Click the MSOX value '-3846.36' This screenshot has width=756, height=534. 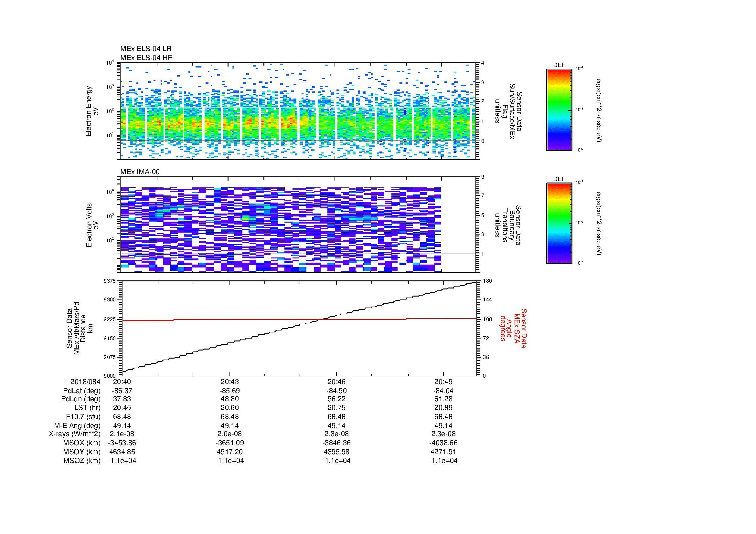coord(336,443)
